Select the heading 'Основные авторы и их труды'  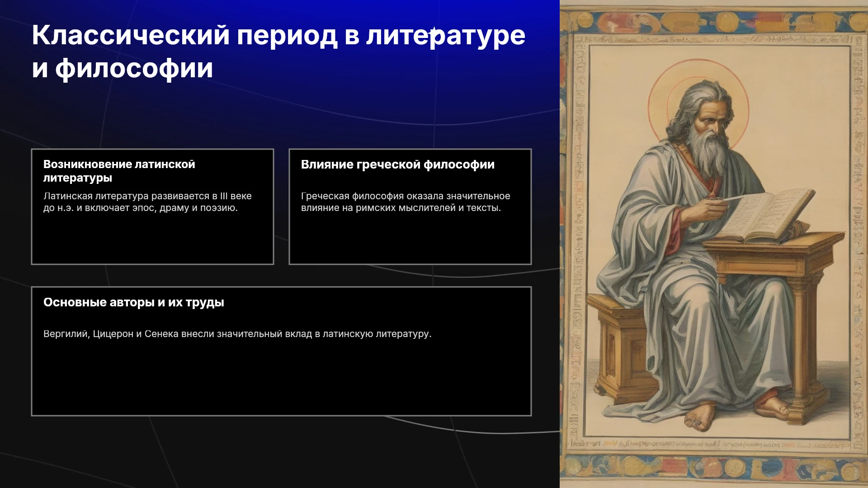(x=134, y=302)
